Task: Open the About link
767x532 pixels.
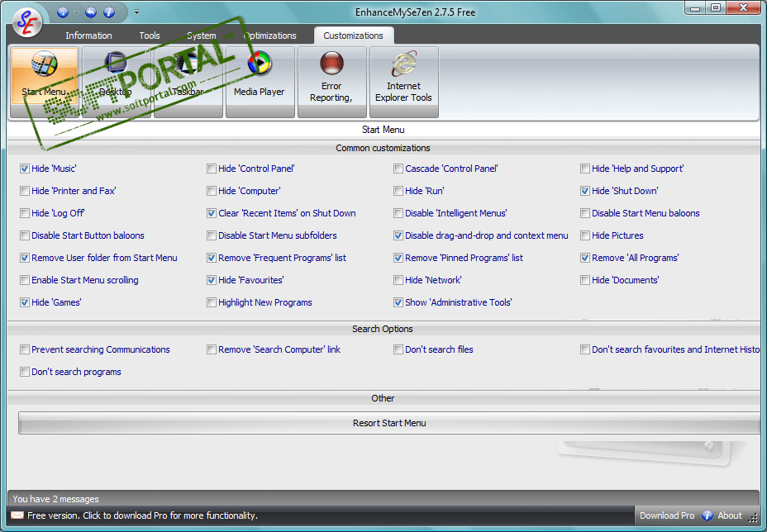Action: tap(729, 515)
